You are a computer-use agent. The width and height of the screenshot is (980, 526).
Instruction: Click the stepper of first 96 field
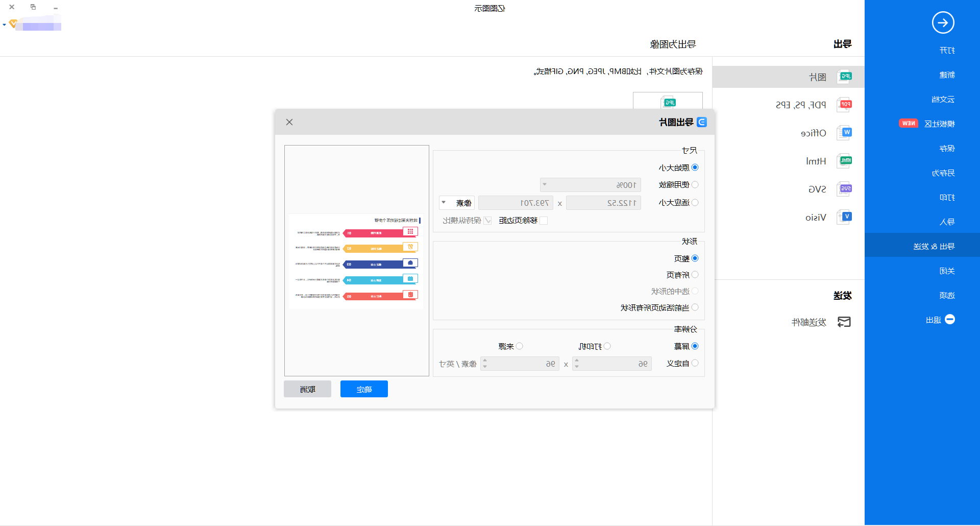[577, 364]
